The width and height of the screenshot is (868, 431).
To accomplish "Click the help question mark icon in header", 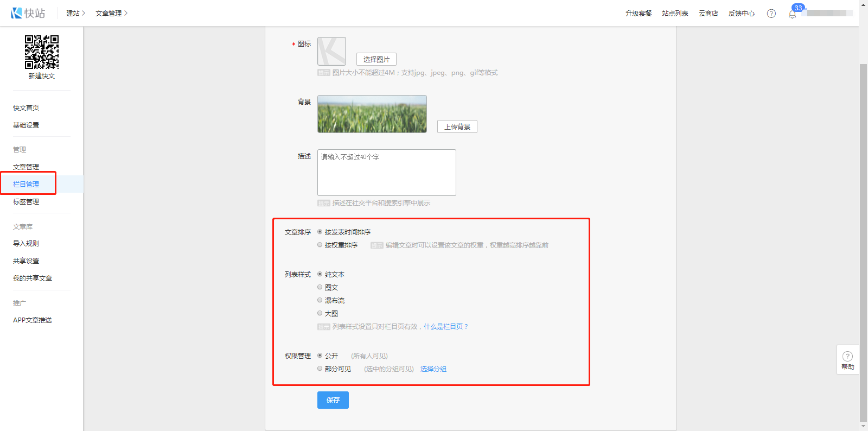I will (x=771, y=14).
